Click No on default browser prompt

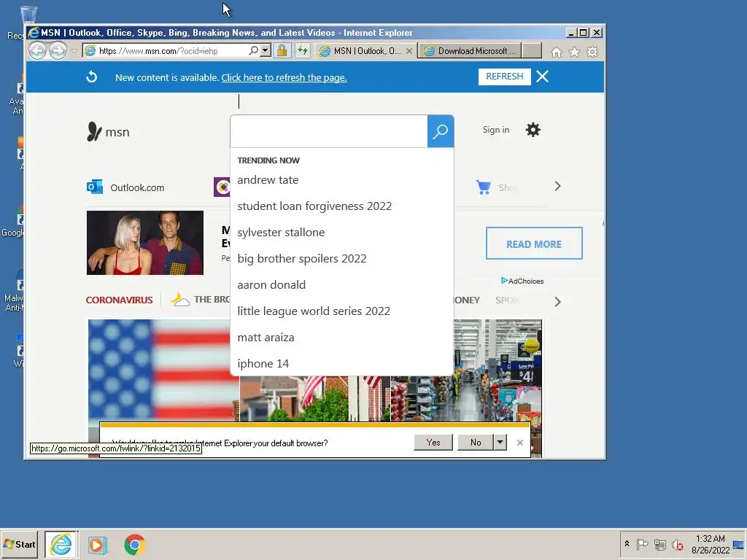tap(476, 443)
